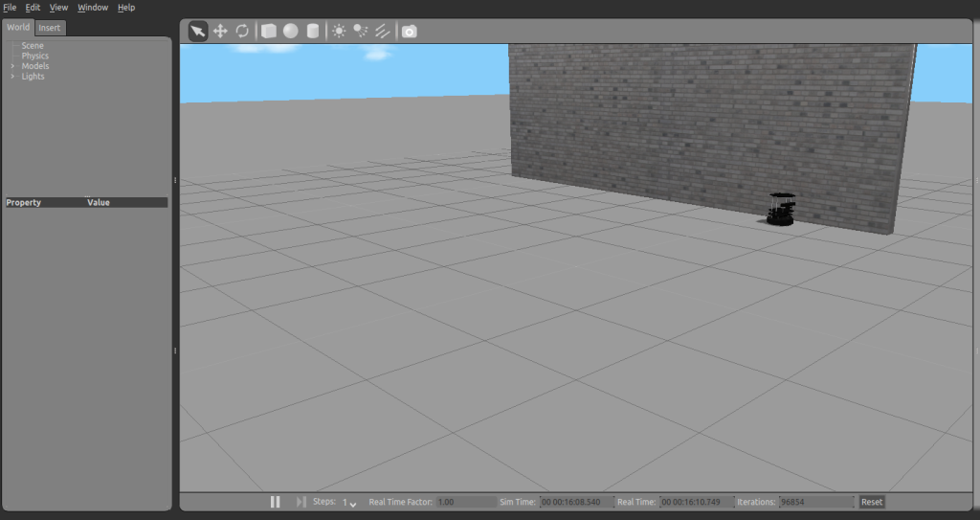This screenshot has width=980, height=520.
Task: Click the Real Time value field
Action: point(697,502)
